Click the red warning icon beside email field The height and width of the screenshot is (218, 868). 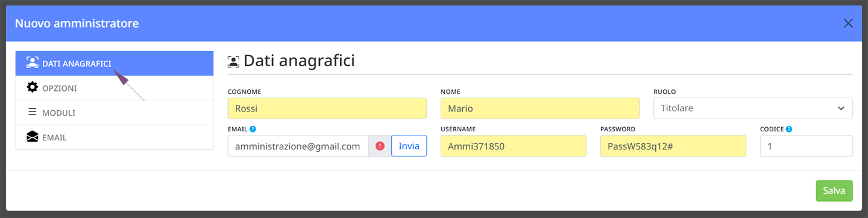point(380,146)
